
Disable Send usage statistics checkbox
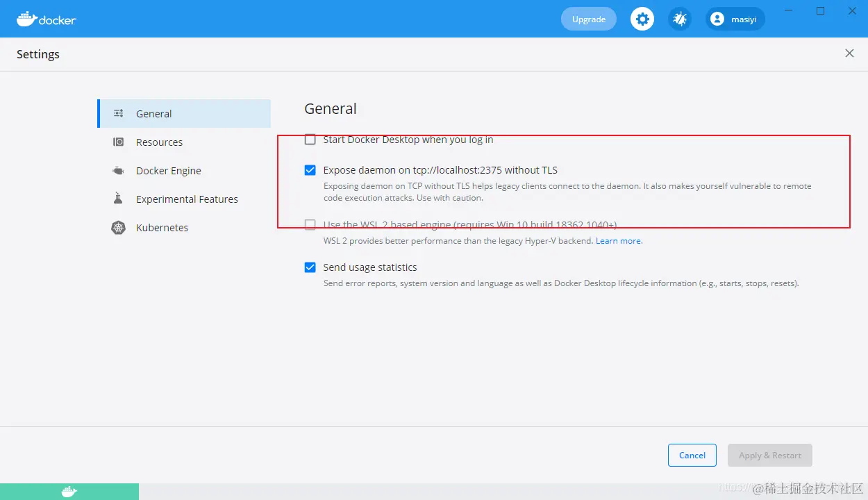pos(310,267)
